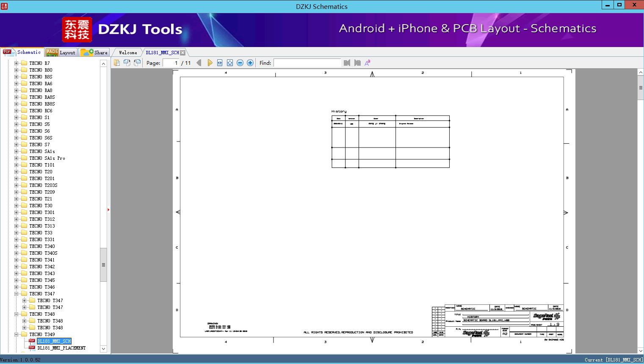Expand the TECNO T345 folder
Viewport: 644px width, 364px height.
[x=16, y=280]
